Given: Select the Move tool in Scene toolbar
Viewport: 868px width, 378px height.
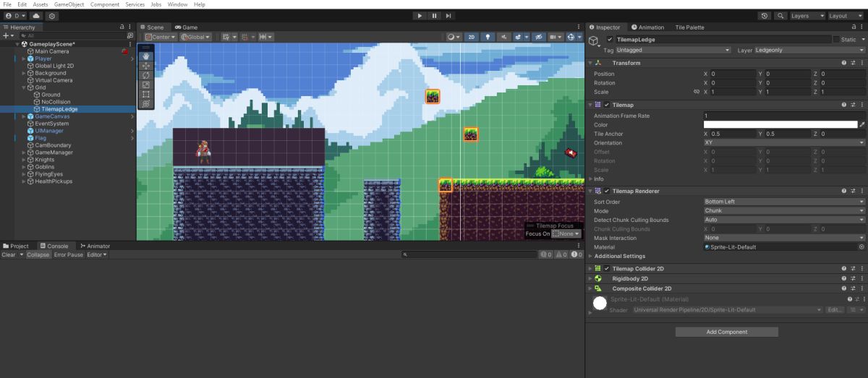Looking at the screenshot, I should 146,66.
